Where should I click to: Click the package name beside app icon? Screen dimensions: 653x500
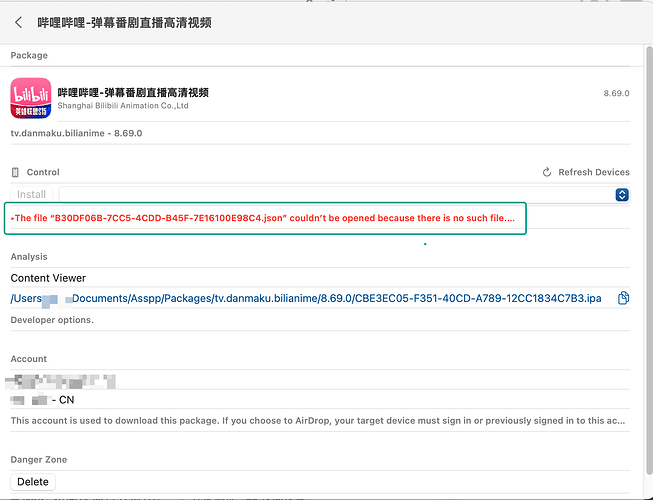click(133, 92)
